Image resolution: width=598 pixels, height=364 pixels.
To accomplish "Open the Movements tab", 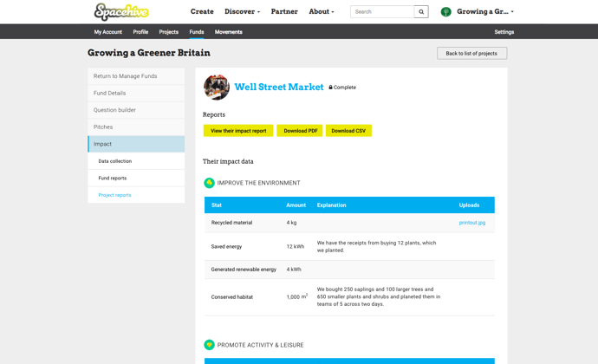I will coord(229,32).
